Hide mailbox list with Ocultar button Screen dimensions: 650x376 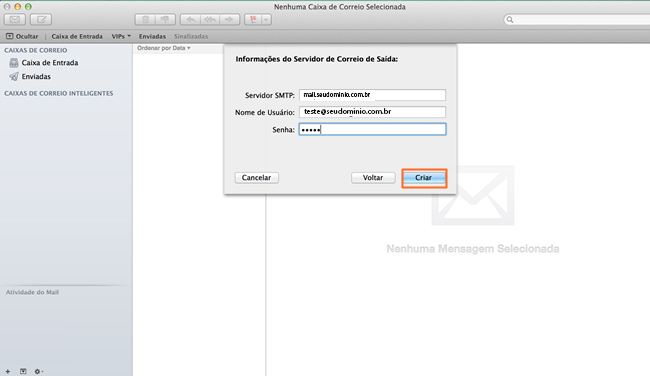point(22,36)
